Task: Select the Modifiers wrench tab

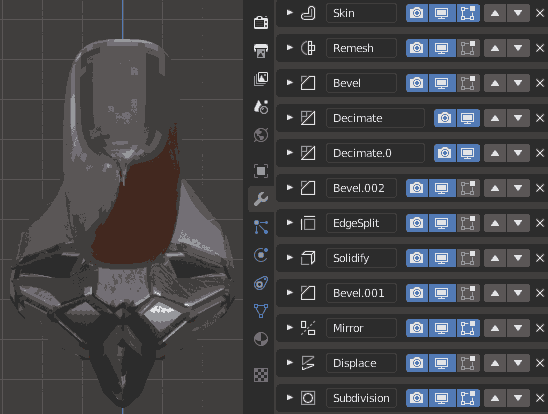Action: pyautogui.click(x=261, y=199)
